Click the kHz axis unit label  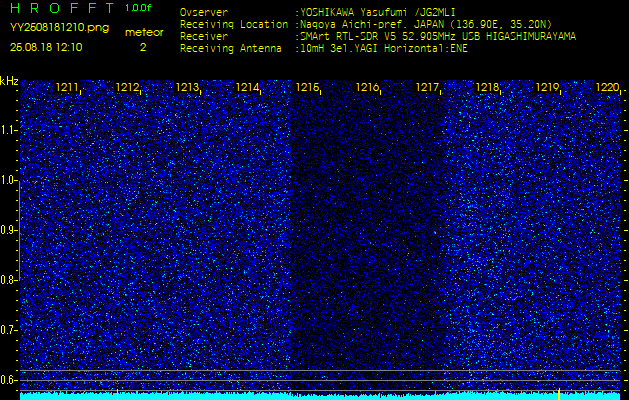pyautogui.click(x=9, y=81)
